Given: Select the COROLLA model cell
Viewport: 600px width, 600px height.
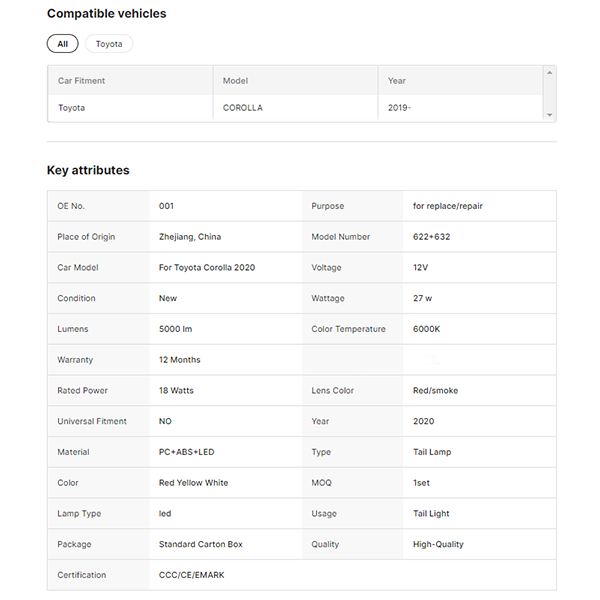Looking at the screenshot, I should pyautogui.click(x=243, y=108).
